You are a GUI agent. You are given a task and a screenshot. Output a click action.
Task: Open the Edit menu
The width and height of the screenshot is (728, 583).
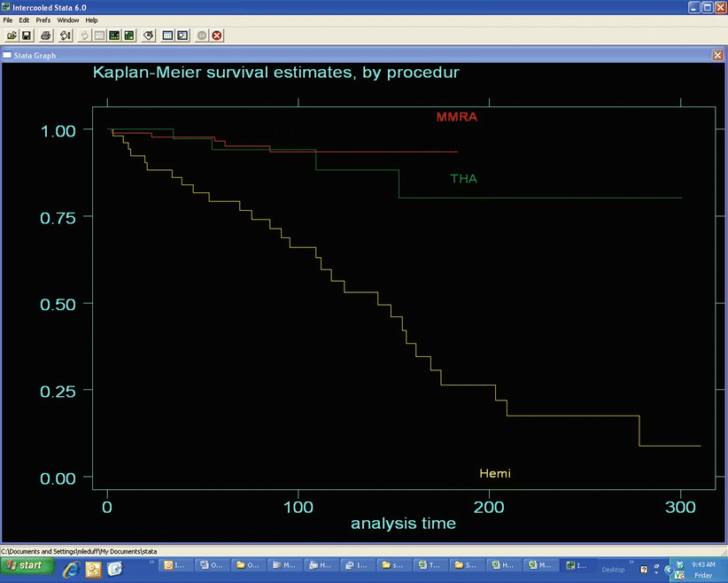click(24, 19)
